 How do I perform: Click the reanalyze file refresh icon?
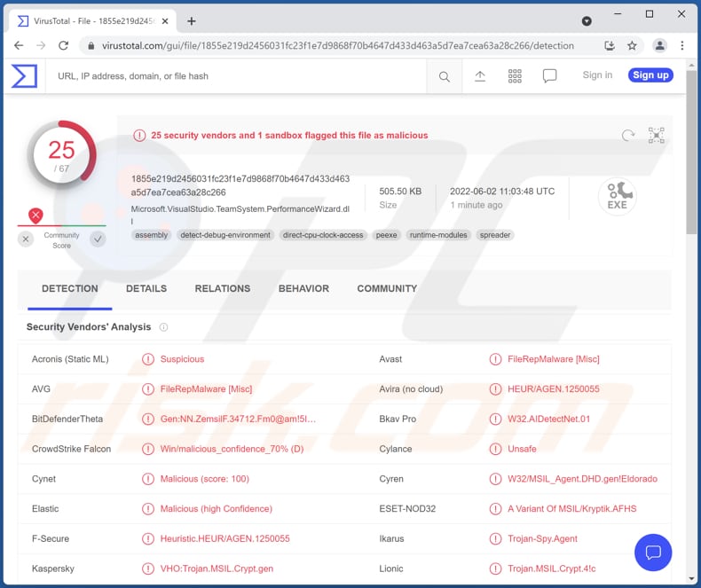coord(628,135)
